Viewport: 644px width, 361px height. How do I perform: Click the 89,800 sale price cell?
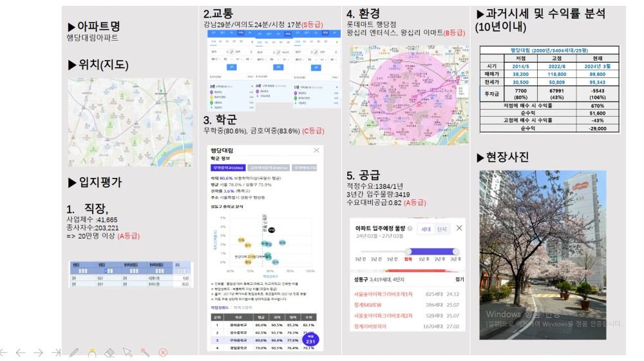click(597, 74)
